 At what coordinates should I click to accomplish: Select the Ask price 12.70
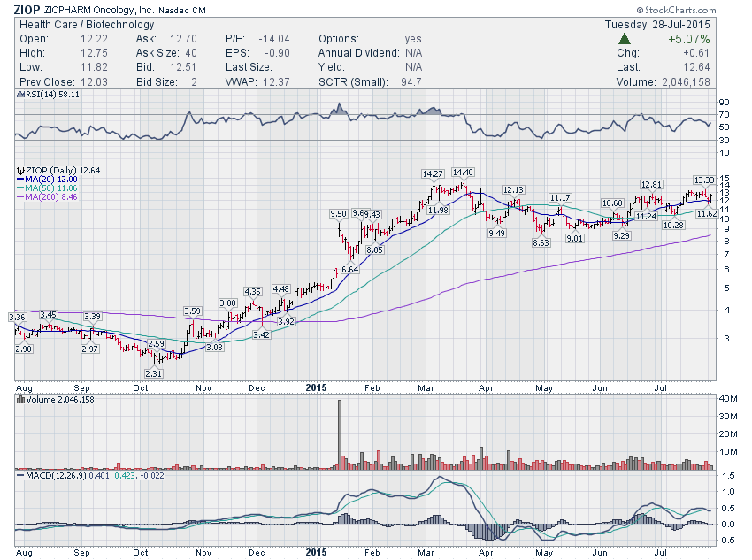coord(183,39)
